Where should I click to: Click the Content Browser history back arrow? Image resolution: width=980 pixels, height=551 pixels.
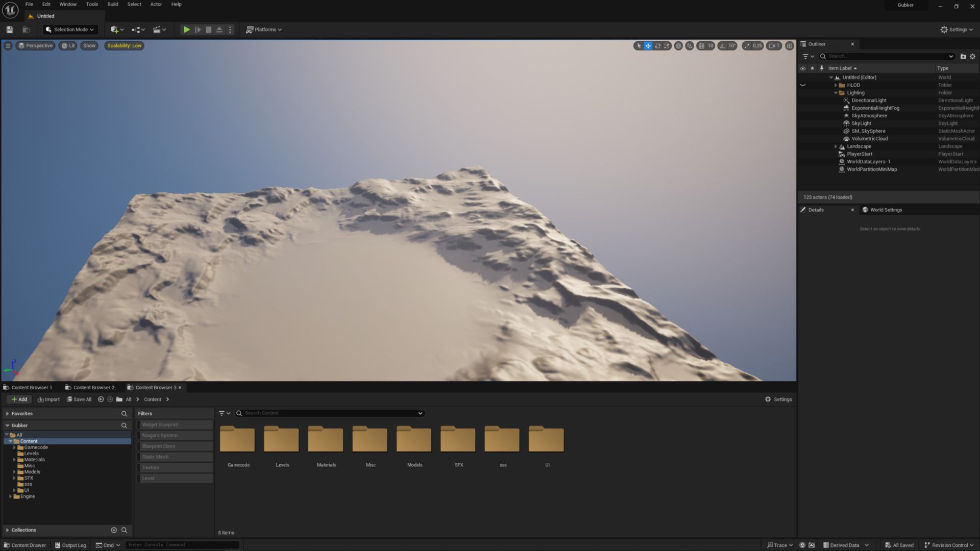(101, 399)
